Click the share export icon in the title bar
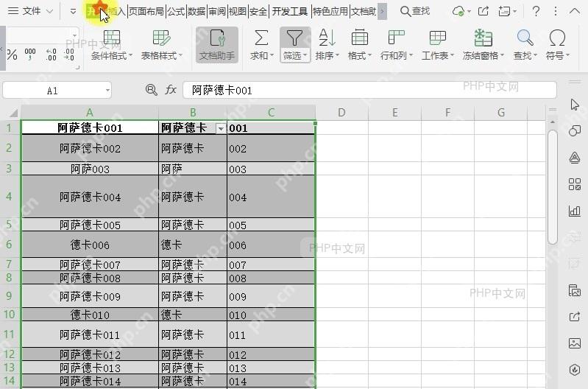 point(483,11)
